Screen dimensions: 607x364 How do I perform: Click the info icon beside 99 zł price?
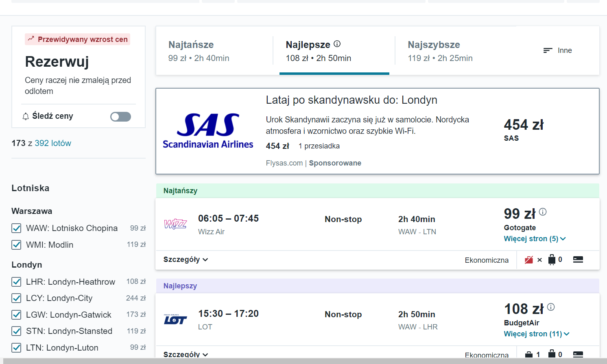point(543,212)
